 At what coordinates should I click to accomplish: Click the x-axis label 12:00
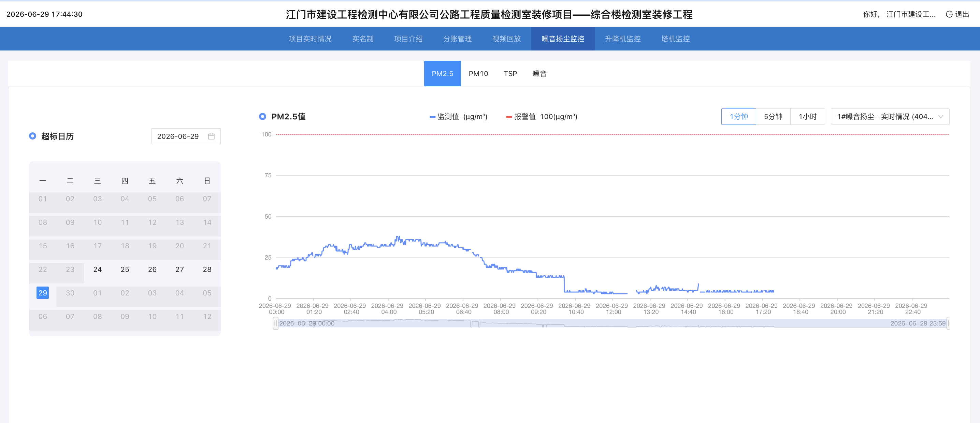[612, 309]
